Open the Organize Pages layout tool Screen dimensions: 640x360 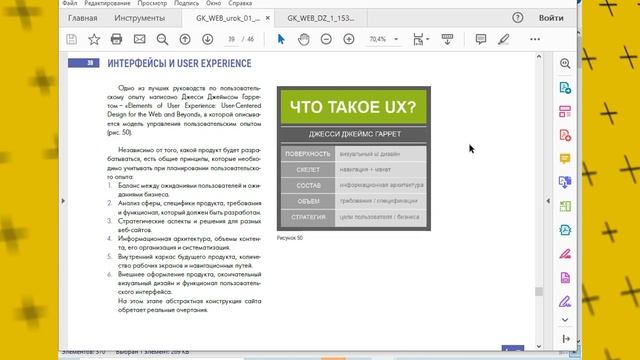point(565,111)
